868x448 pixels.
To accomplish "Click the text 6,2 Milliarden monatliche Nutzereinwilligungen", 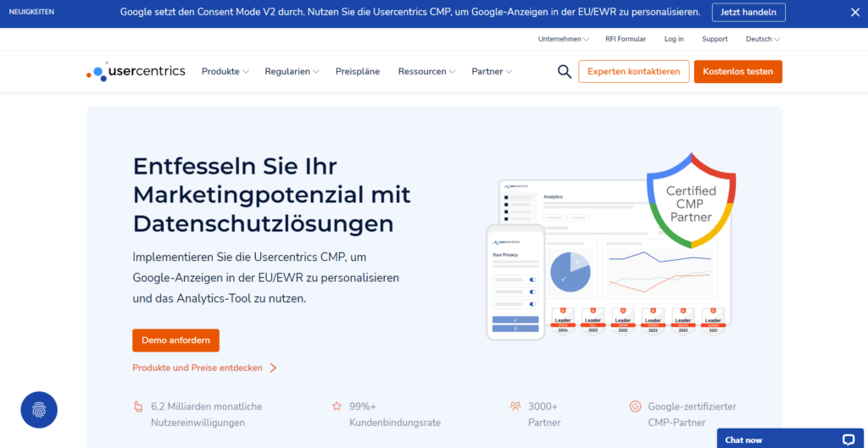I will click(207, 414).
